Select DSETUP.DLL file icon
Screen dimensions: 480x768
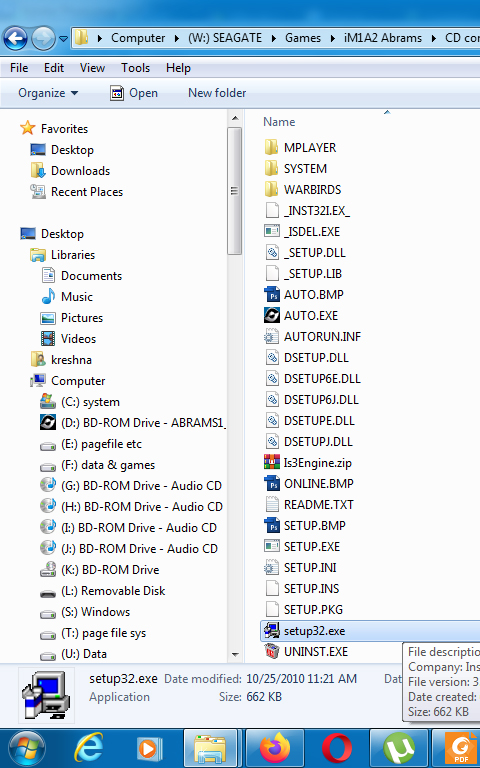coord(271,358)
